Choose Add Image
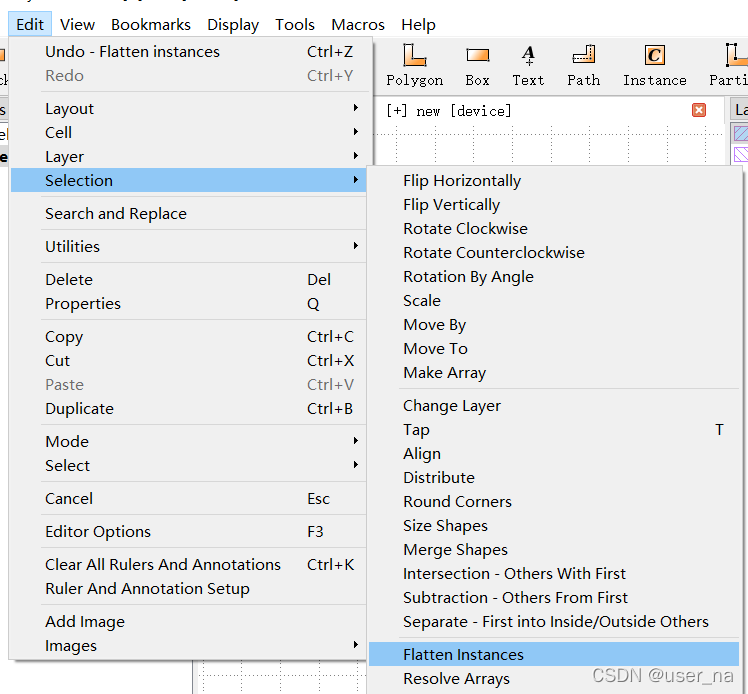The height and width of the screenshot is (694, 748). tap(188, 621)
